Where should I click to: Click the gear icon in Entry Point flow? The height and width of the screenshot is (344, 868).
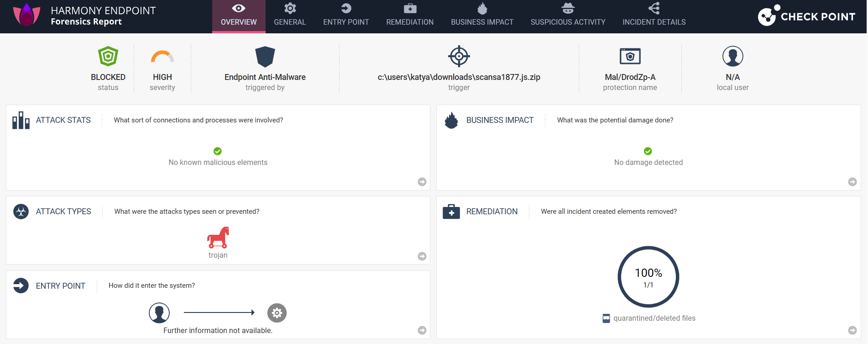click(277, 313)
